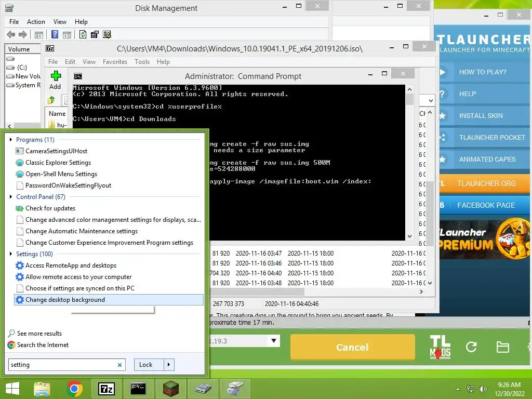This screenshot has height=399, width=532.
Task: Toggle the console tree pane icon in Disk Management
Action: 39,35
